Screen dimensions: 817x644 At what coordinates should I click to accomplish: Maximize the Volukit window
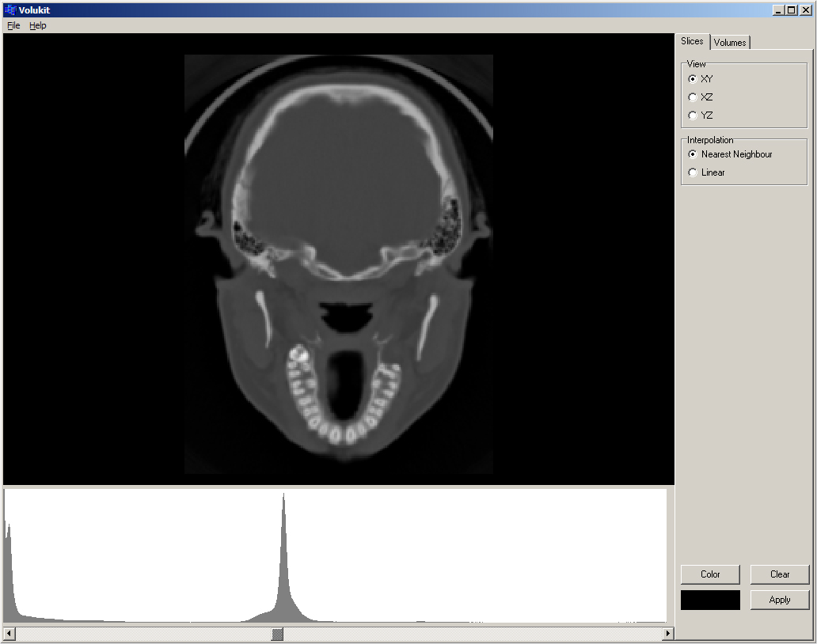pos(792,10)
